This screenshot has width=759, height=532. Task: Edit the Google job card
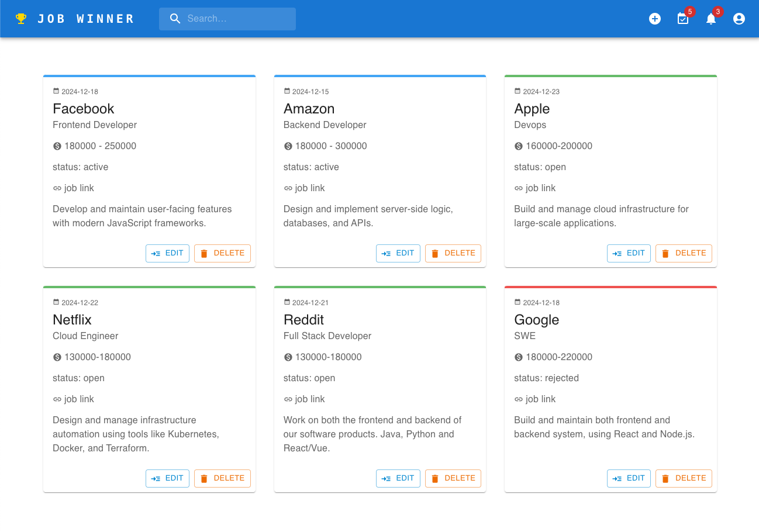[629, 478]
